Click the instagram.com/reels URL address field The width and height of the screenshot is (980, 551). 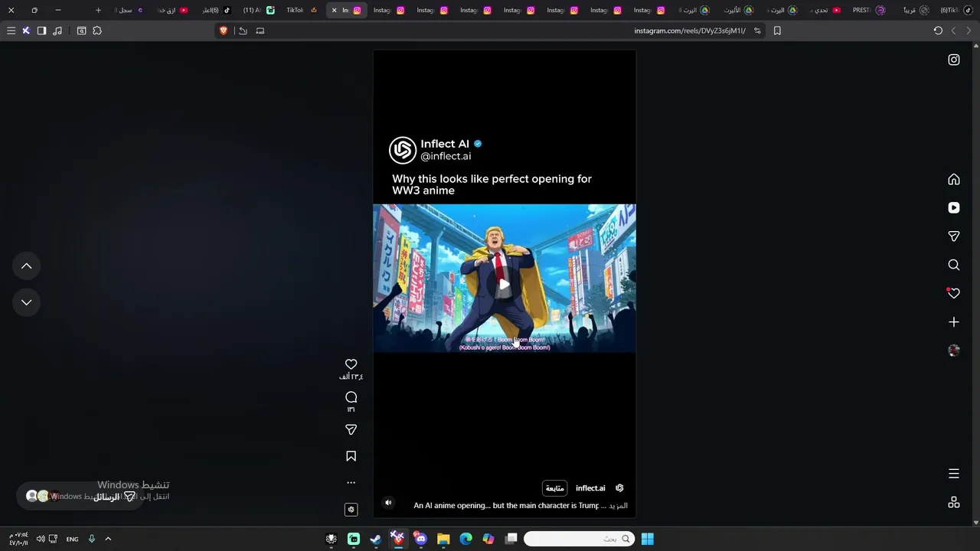[690, 31]
